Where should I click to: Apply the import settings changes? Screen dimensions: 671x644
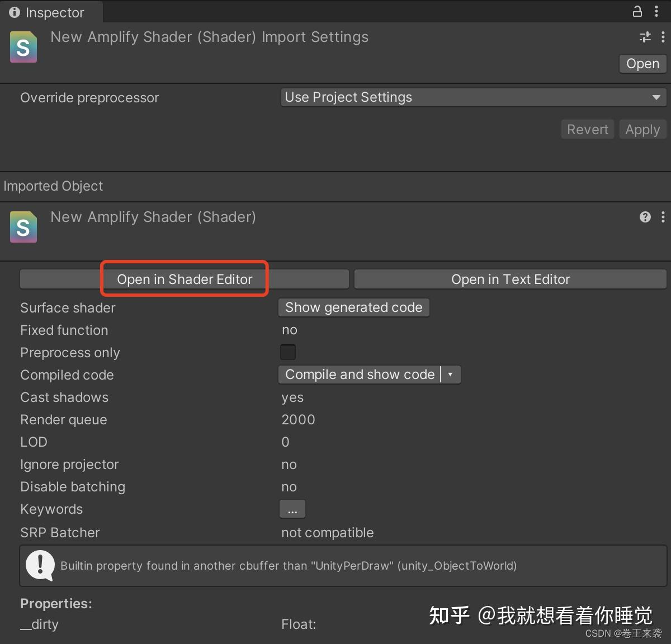642,129
